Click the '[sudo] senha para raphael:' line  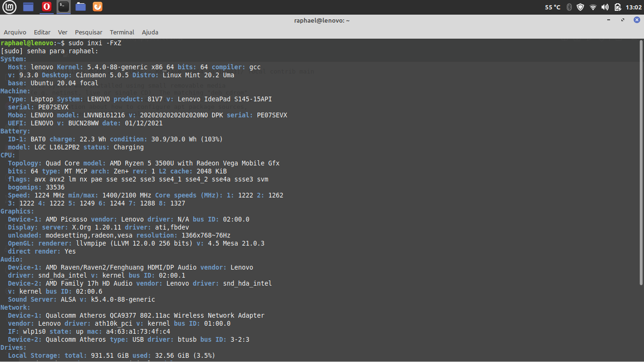pos(50,51)
